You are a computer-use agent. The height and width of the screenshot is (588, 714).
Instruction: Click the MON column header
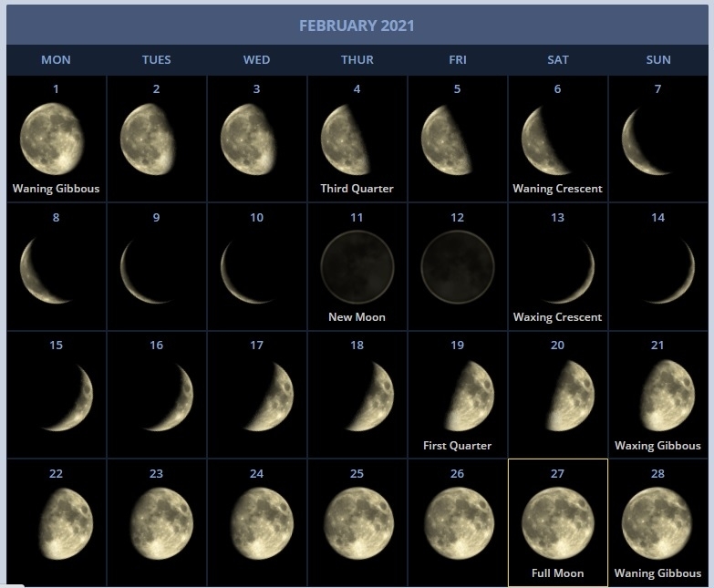click(56, 60)
